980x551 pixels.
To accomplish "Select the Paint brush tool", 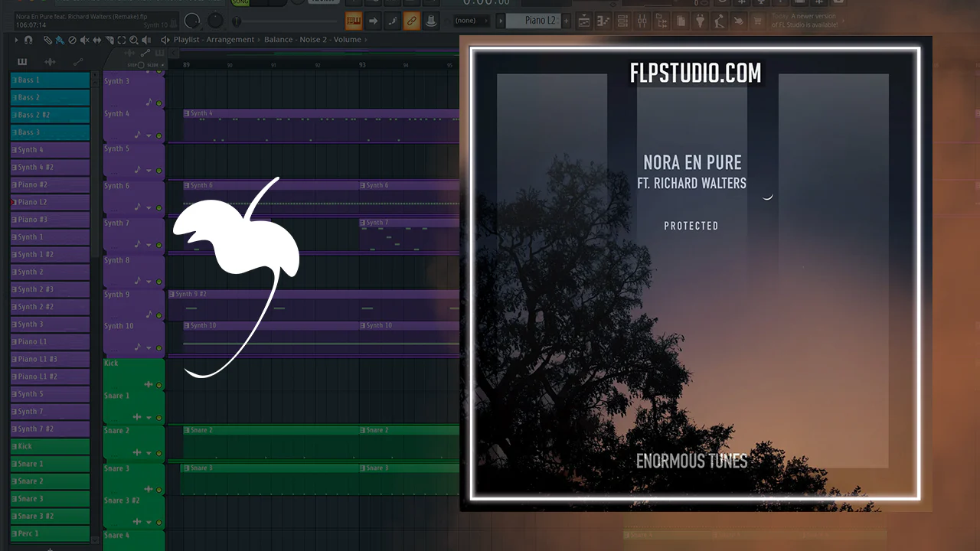I will click(60, 40).
